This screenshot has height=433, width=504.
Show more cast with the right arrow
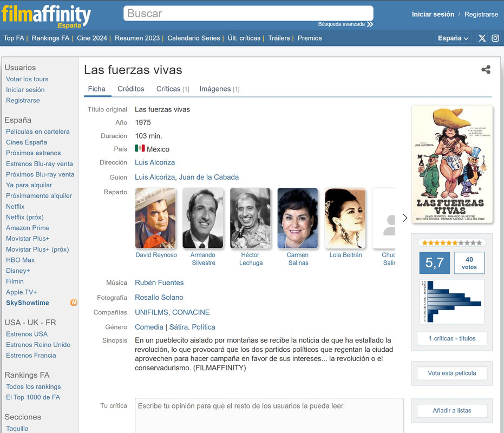tap(405, 218)
